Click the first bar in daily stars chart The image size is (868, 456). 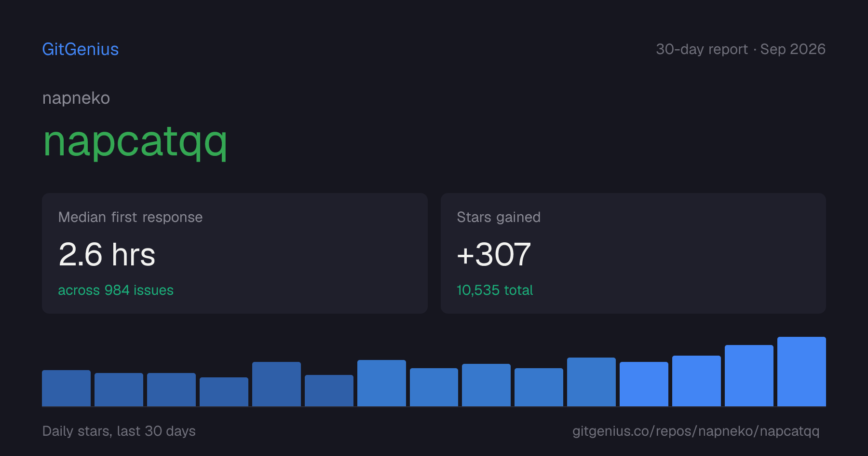(66, 388)
